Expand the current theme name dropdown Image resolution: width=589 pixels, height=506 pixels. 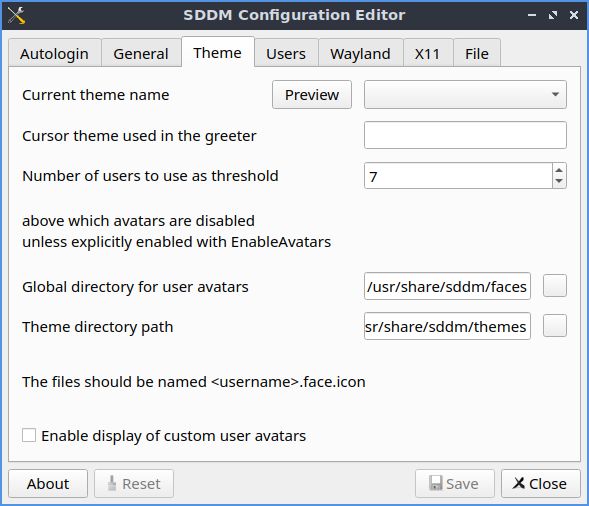pos(465,95)
